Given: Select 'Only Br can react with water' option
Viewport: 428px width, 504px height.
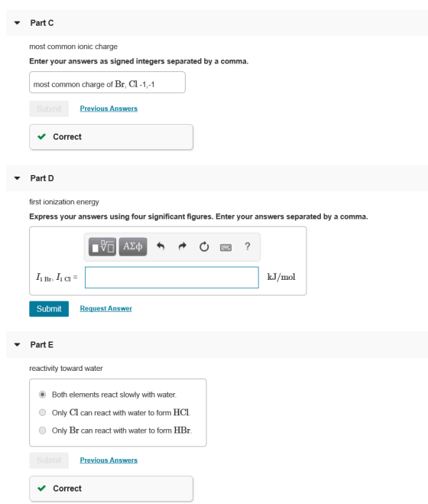Looking at the screenshot, I should 42,431.
